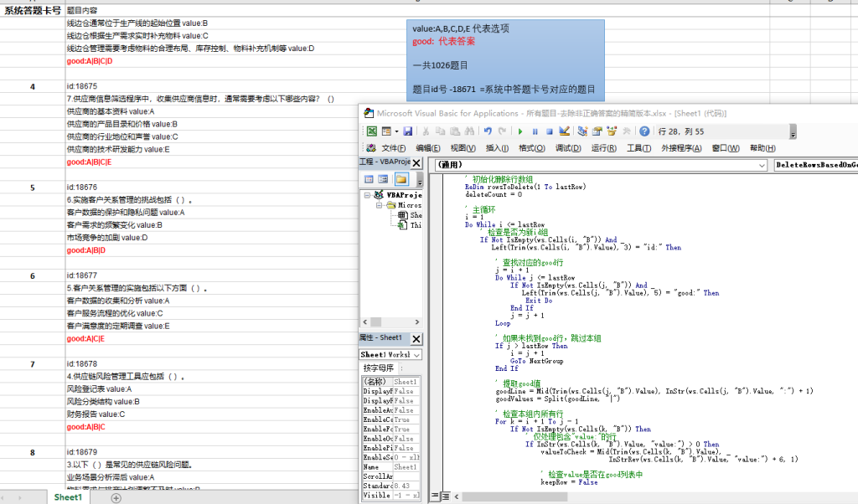
Task: Collapse the VBAProject tree node
Action: click(368, 194)
